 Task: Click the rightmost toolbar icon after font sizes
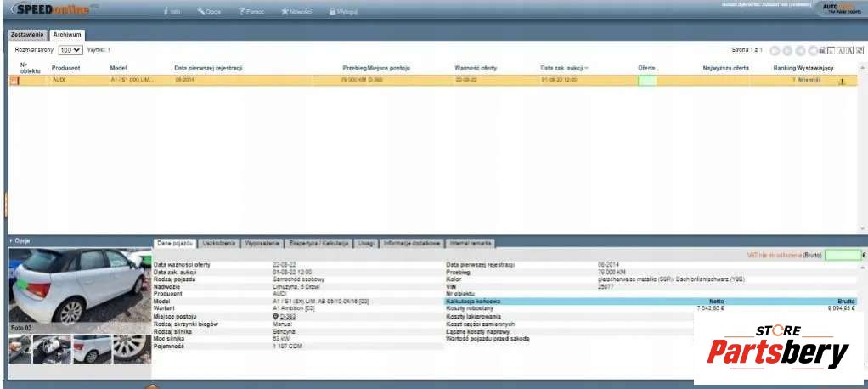pyautogui.click(x=860, y=50)
